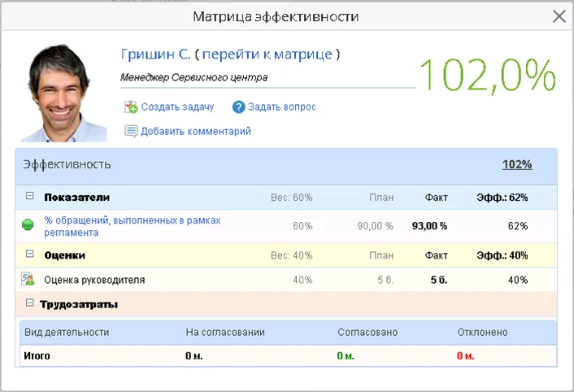
Task: Collapse the Показатели section
Action: coord(29,196)
